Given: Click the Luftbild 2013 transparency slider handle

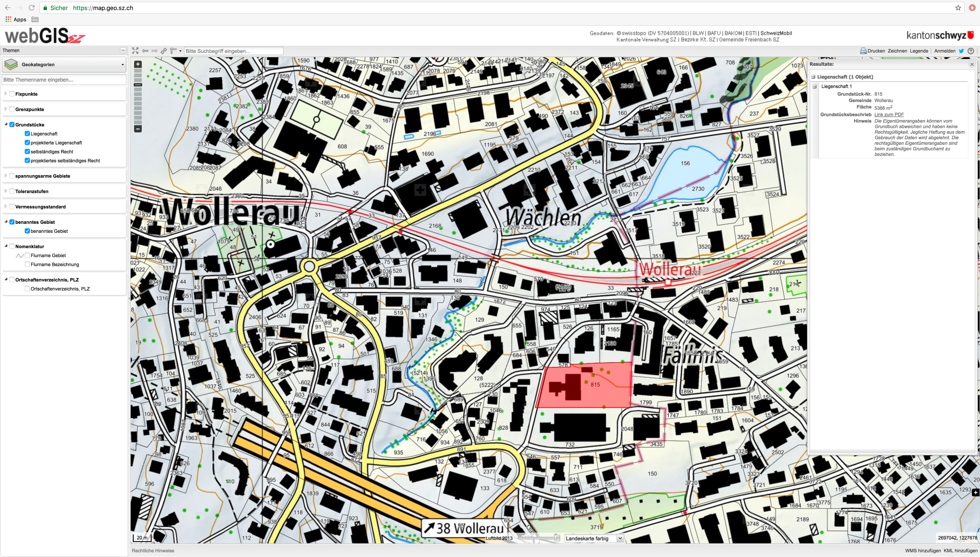Looking at the screenshot, I should (x=557, y=538).
